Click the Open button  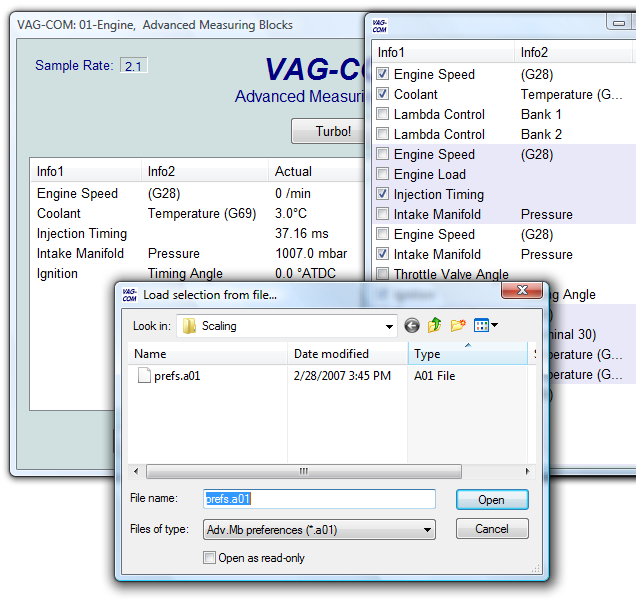492,499
